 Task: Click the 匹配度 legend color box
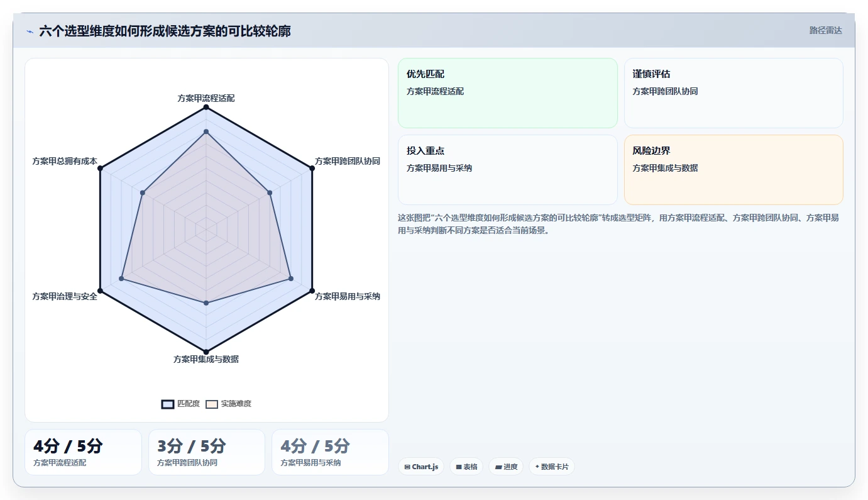pos(168,404)
